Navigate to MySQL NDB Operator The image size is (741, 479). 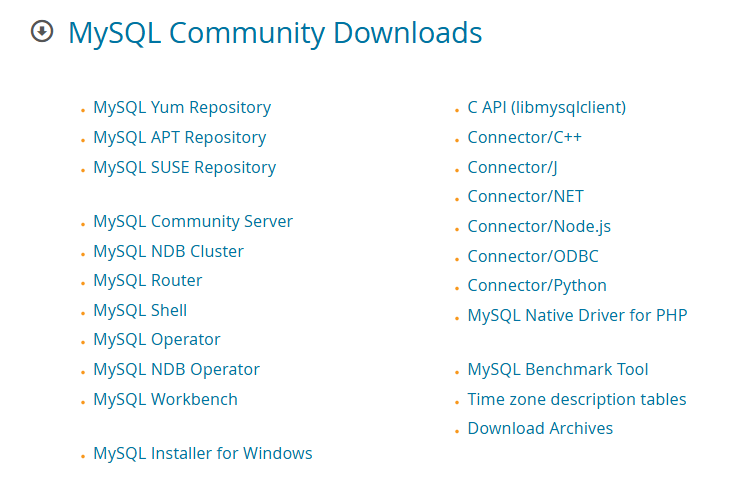tap(176, 369)
